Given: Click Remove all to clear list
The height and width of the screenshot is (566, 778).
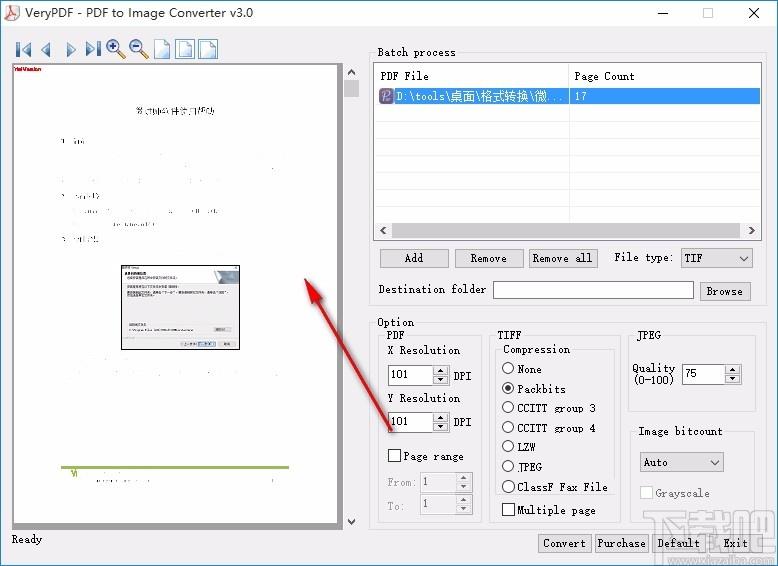Looking at the screenshot, I should pyautogui.click(x=563, y=258).
